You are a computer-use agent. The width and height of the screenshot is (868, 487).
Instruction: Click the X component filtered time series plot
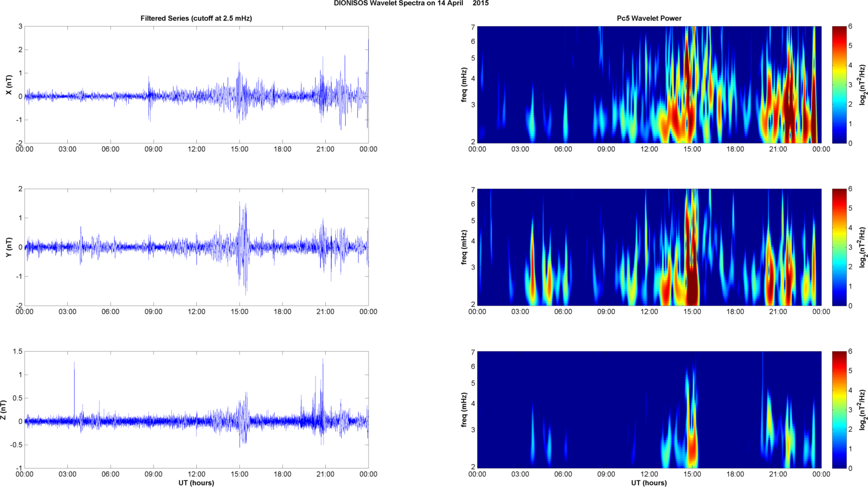pos(196,84)
